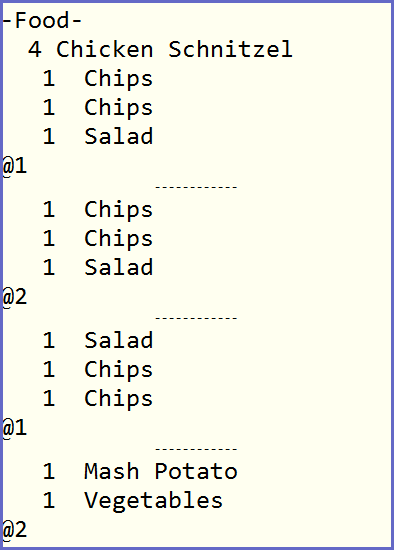Select the Salad line starting third group
This screenshot has width=394, height=550.
coord(98,341)
